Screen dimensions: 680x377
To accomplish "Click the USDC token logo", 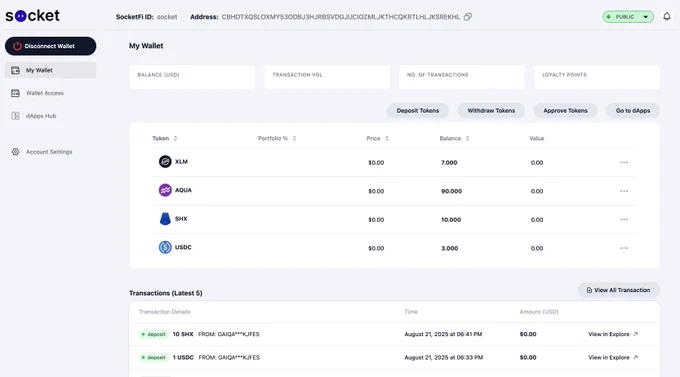I will point(165,247).
